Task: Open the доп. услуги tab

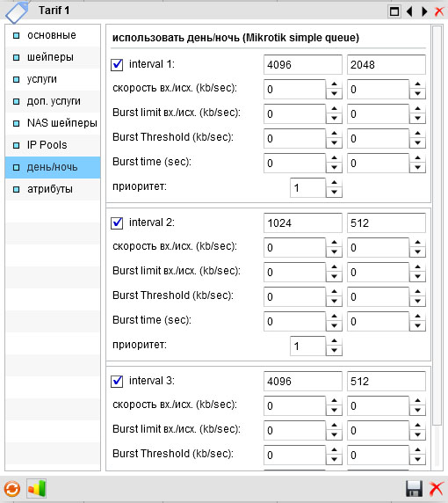Action: click(x=53, y=101)
